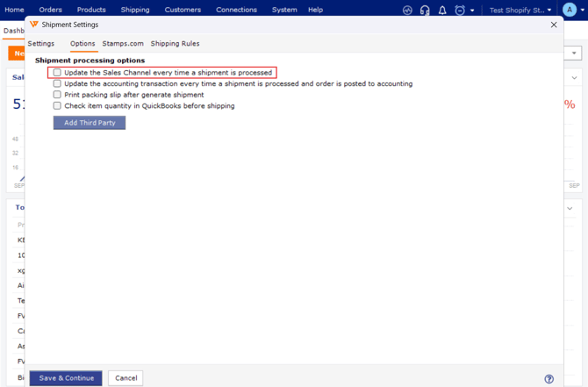Open the activity monitor pulse icon
This screenshot has width=588, height=387.
pyautogui.click(x=407, y=11)
